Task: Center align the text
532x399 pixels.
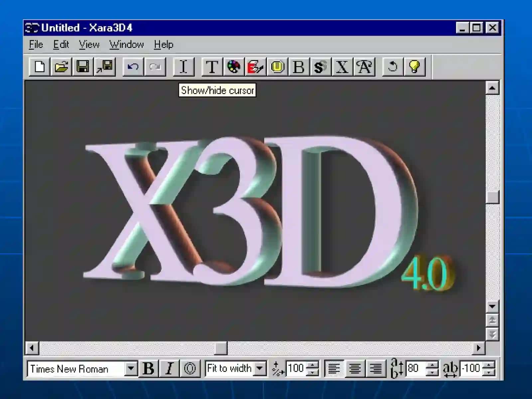Action: point(355,368)
